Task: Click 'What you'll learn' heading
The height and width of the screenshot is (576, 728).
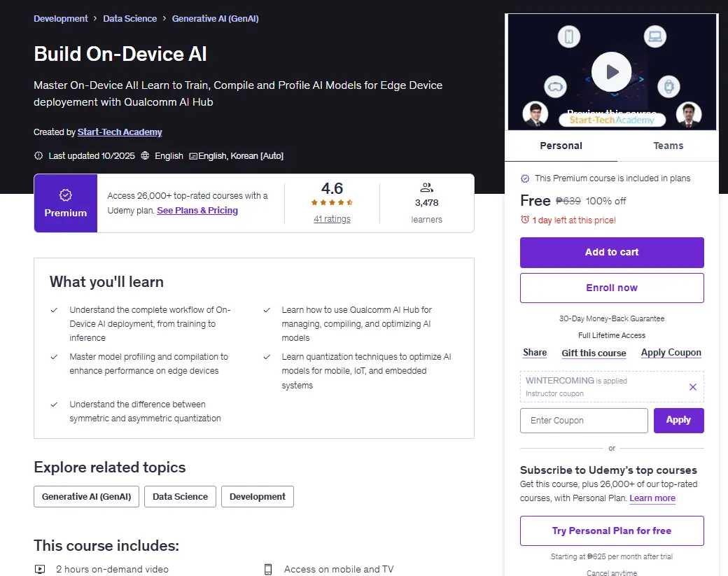Action: [107, 282]
